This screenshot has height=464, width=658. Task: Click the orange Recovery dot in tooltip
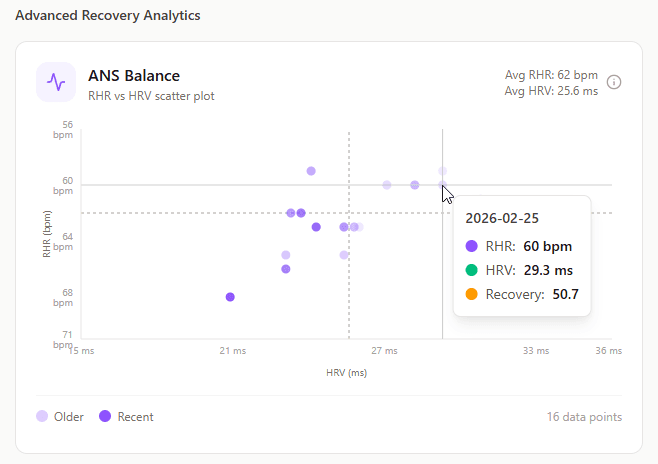pos(472,294)
